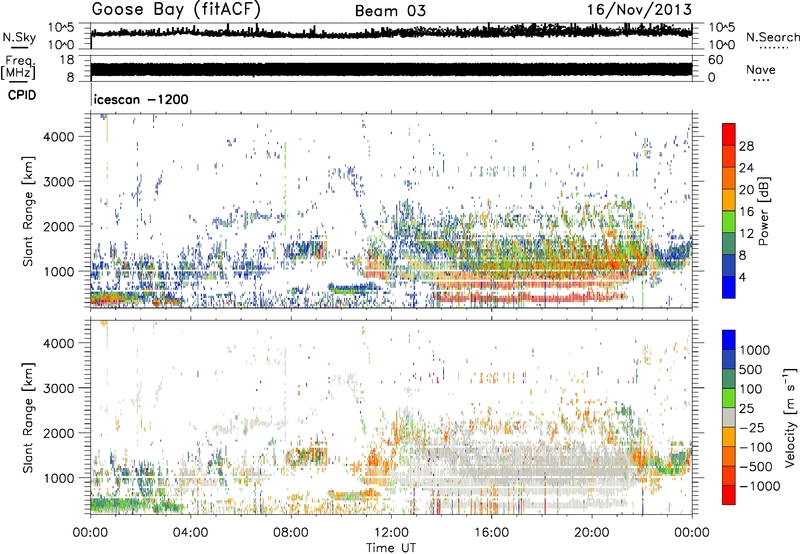Select the 'icescan -1200' control program text
800x554 pixels.
[141, 99]
